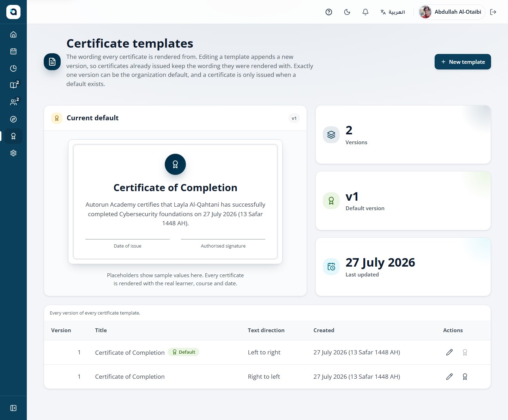Screen dimensions: 508x420
Task: Click the v1 badge in Current default header
Action: (294, 118)
